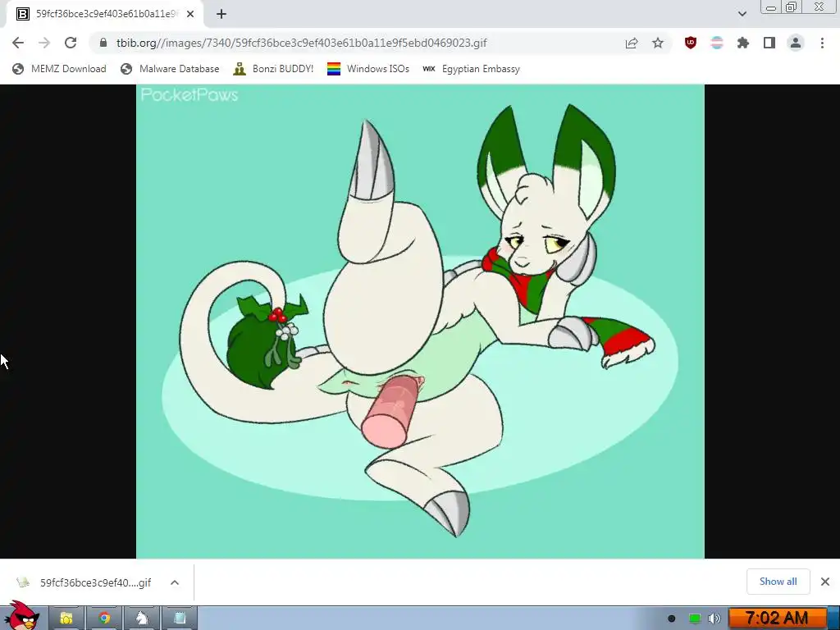Click the forward navigation arrow
The width and height of the screenshot is (840, 630).
tap(44, 43)
